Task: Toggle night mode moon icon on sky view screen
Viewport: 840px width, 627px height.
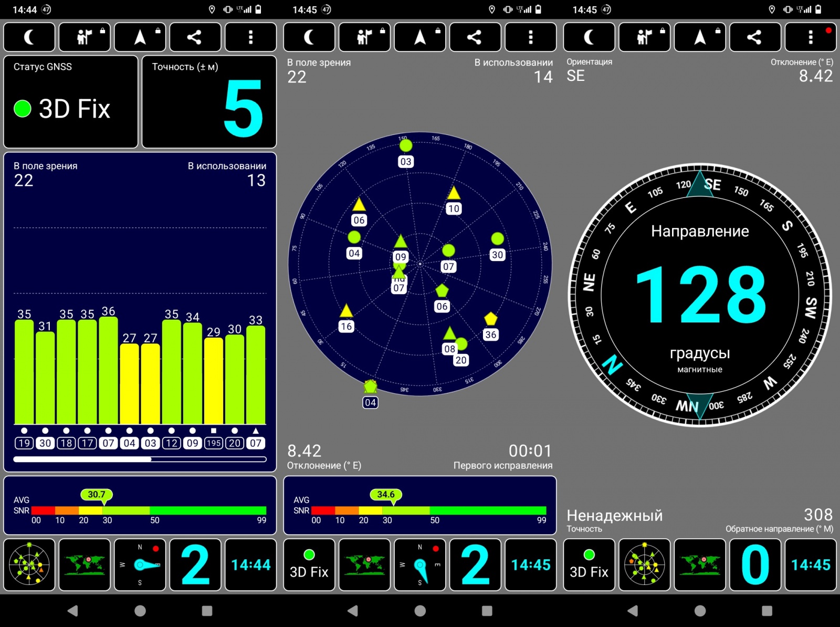Action: [309, 37]
